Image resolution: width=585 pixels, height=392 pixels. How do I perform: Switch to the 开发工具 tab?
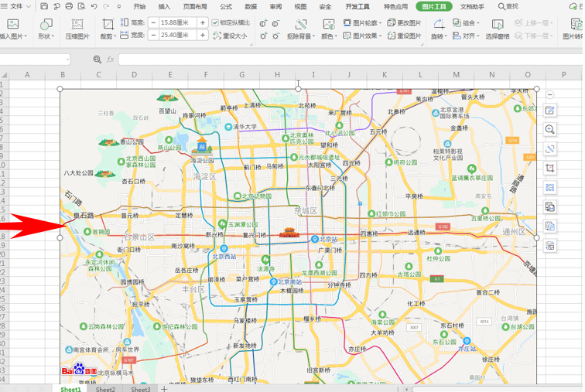(x=357, y=6)
